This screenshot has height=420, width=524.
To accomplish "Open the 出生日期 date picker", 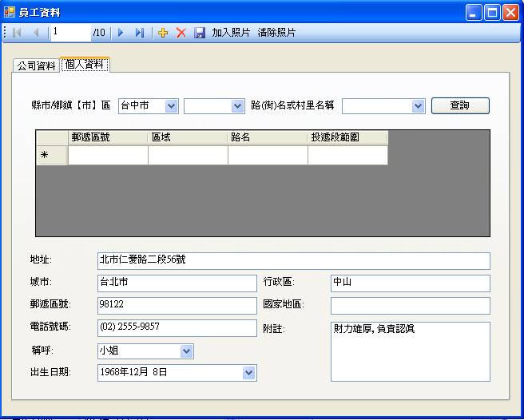I will pyautogui.click(x=249, y=373).
